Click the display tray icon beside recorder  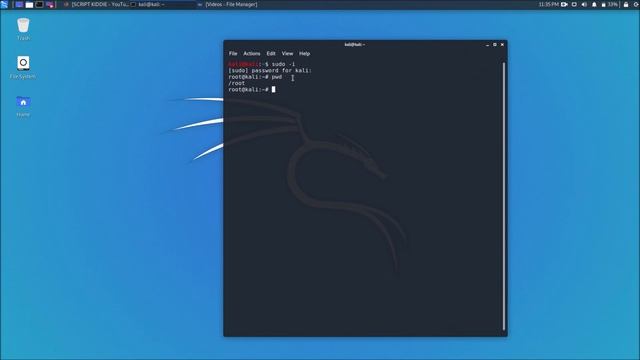tap(574, 4)
